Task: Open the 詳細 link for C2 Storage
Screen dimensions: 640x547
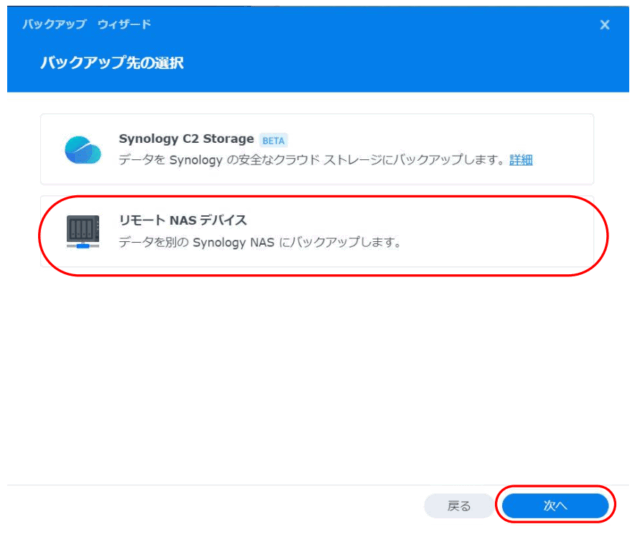Action: pos(521,160)
